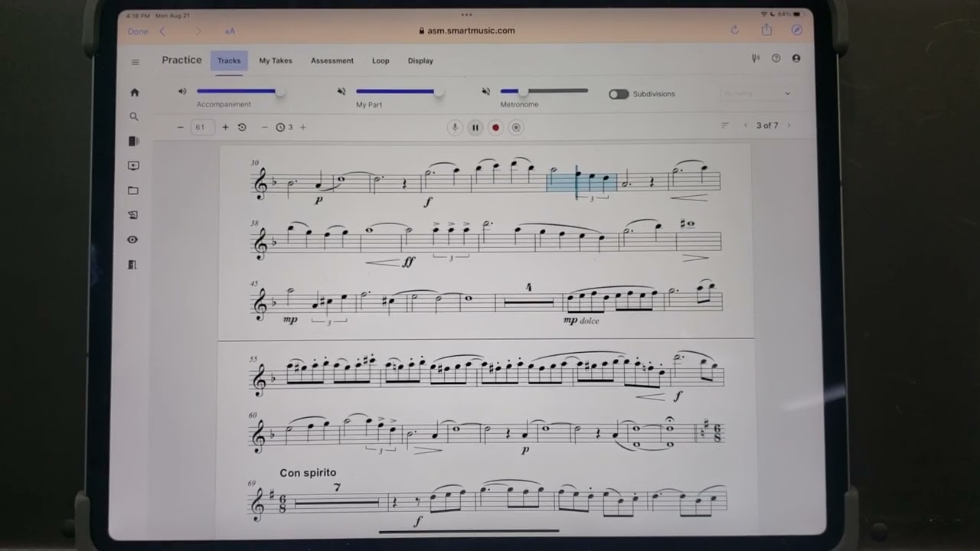The height and width of the screenshot is (551, 980).
Task: Open the Loop tab
Action: click(x=381, y=60)
